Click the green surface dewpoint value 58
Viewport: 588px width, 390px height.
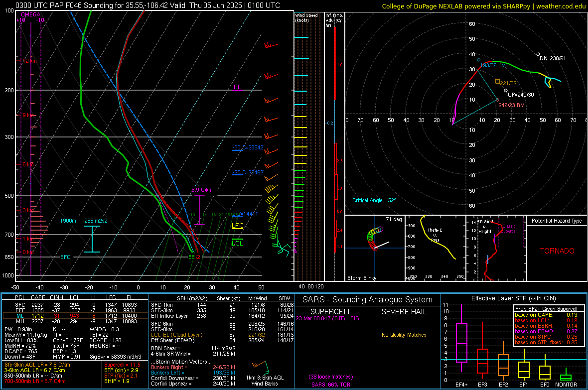(191, 257)
